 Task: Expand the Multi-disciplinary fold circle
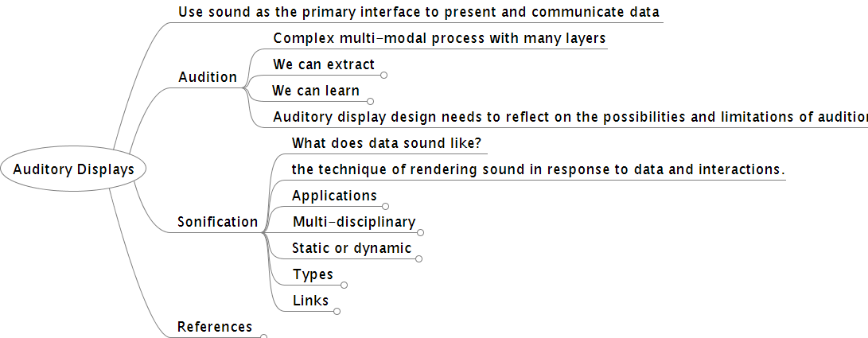pos(421,233)
